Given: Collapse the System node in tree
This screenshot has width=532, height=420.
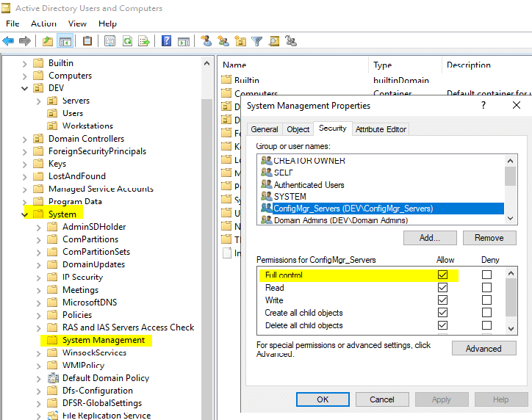Looking at the screenshot, I should tap(24, 214).
